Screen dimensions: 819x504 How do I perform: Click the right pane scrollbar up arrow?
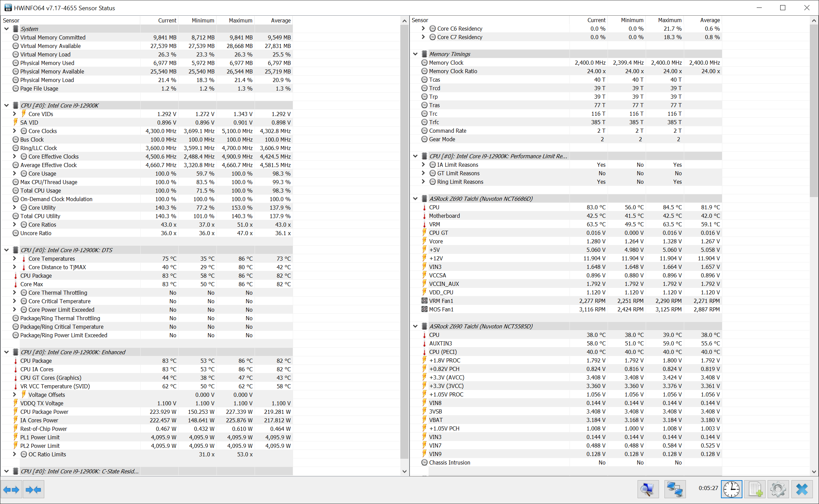coord(814,20)
